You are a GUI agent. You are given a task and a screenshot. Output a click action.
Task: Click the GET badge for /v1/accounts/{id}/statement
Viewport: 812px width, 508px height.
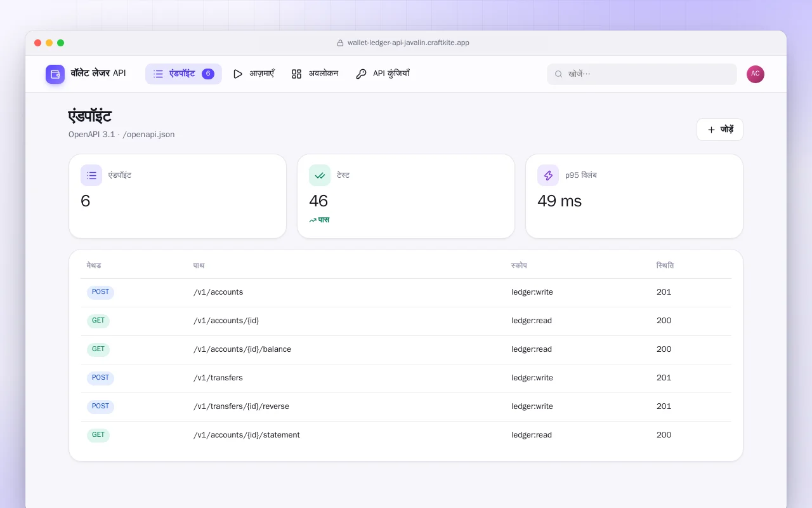click(98, 436)
